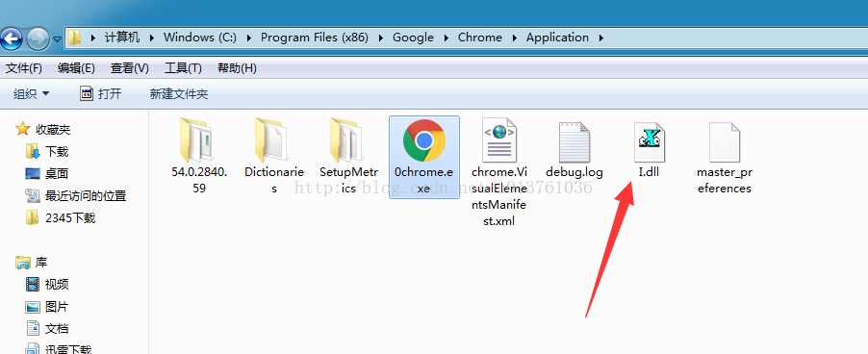Image resolution: width=868 pixels, height=354 pixels.
Task: Open recent locations dropdown beside navigation arrows
Action: 57,39
